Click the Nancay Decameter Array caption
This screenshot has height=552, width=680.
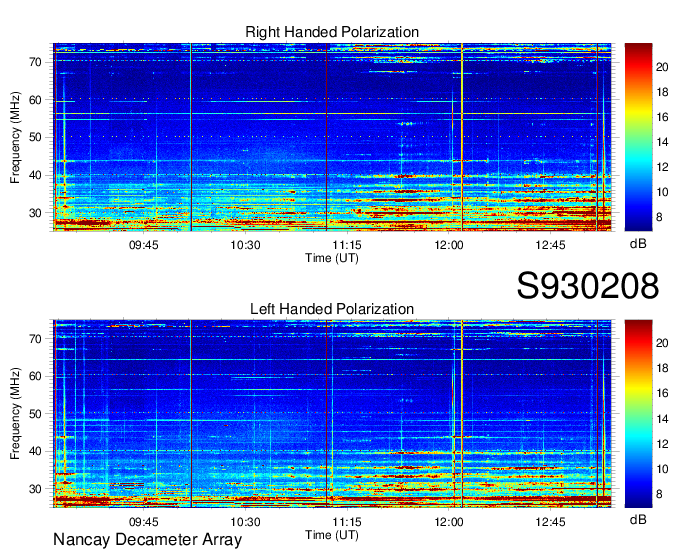(x=147, y=540)
